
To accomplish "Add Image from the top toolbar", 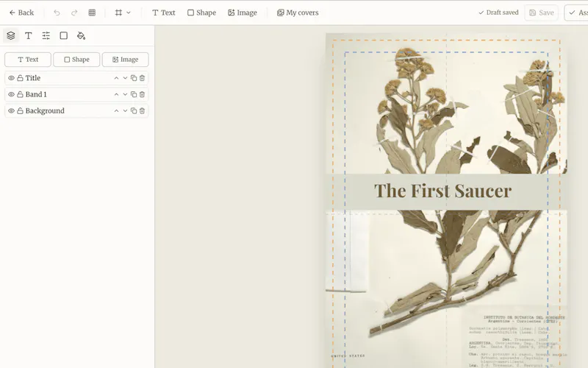I will [243, 13].
